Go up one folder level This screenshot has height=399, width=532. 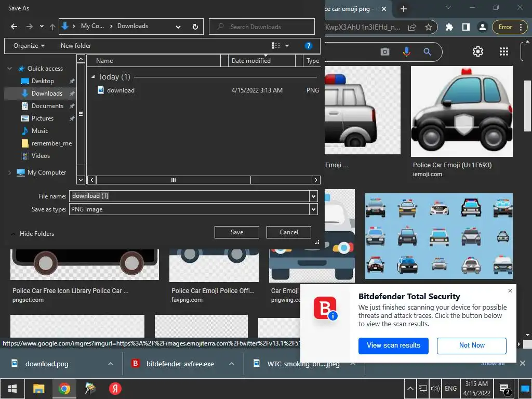click(52, 26)
